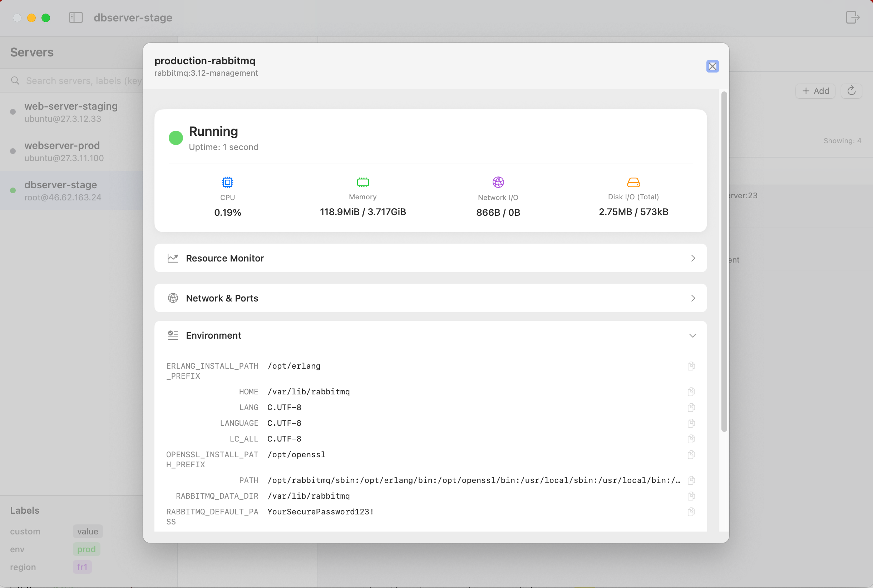Click the 118.9MiB / 3.717GiB memory value
The image size is (873, 588).
point(363,212)
